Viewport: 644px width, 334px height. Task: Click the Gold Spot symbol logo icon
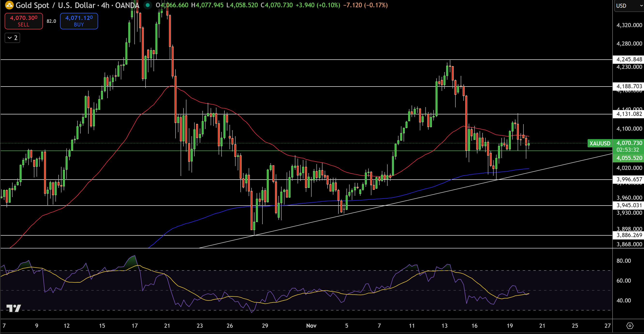[9, 5]
